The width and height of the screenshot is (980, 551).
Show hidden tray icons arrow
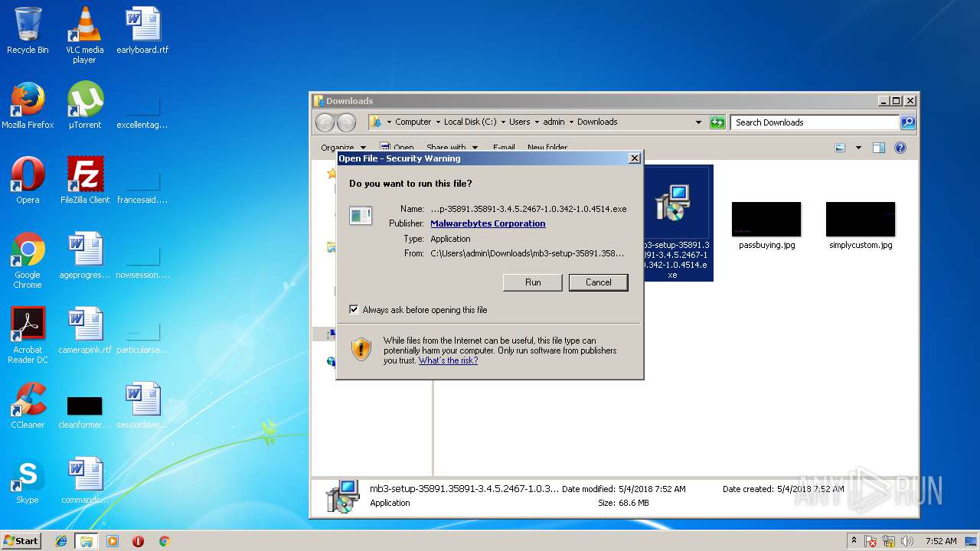tap(854, 541)
